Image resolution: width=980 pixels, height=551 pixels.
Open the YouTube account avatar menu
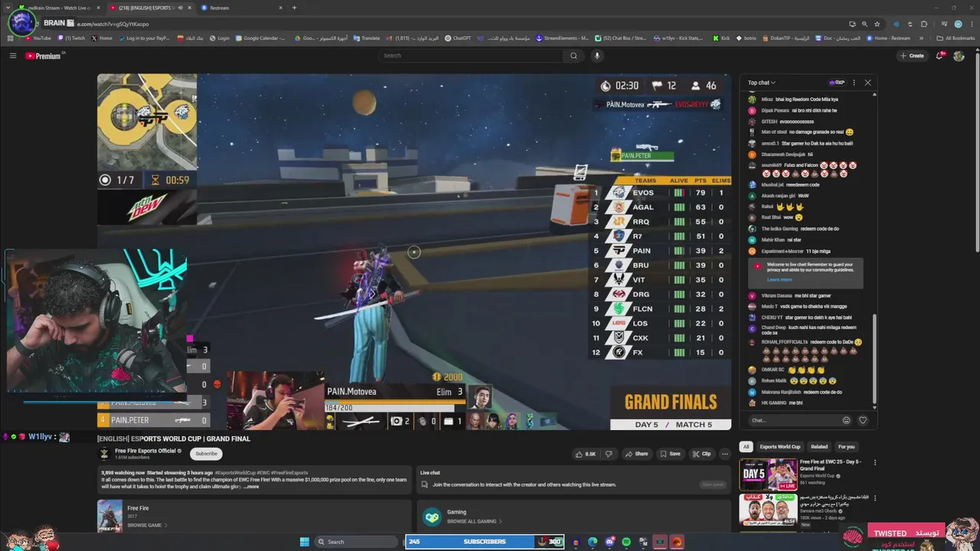click(959, 55)
